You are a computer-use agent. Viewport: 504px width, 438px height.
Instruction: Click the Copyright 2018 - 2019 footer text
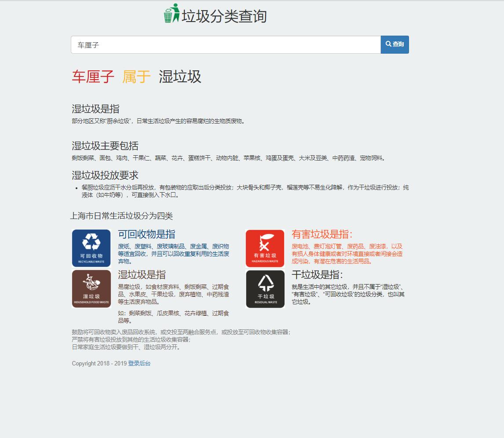[x=99, y=364]
